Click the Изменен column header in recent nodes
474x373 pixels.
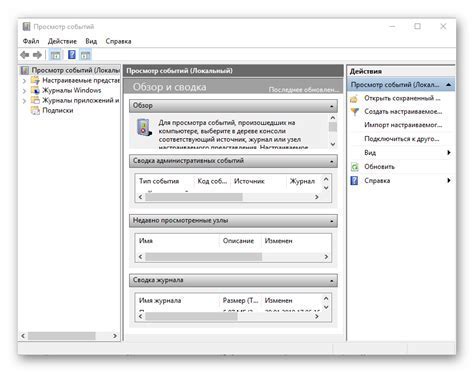point(278,241)
